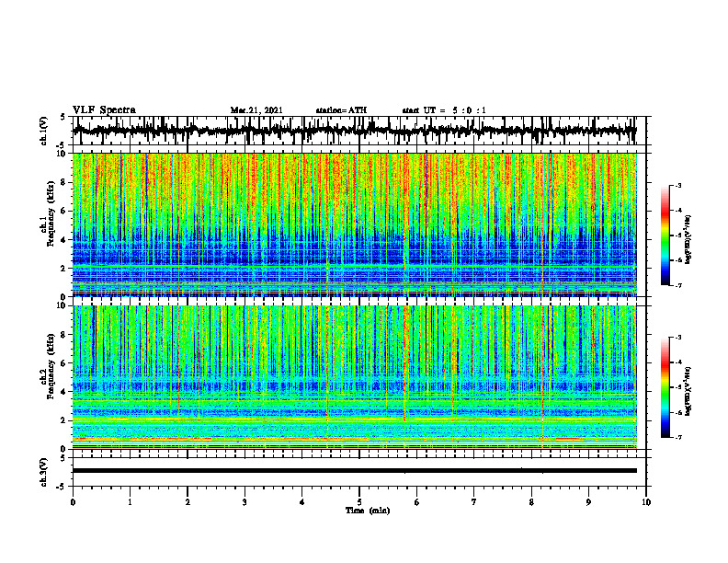Click time axis tick label "1"
Viewport: 728px width, 563px height.
[130, 502]
